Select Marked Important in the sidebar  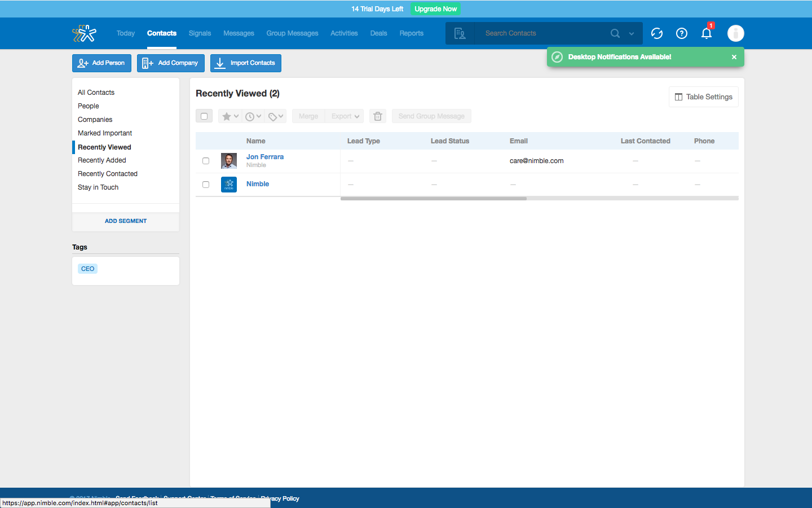click(x=105, y=133)
